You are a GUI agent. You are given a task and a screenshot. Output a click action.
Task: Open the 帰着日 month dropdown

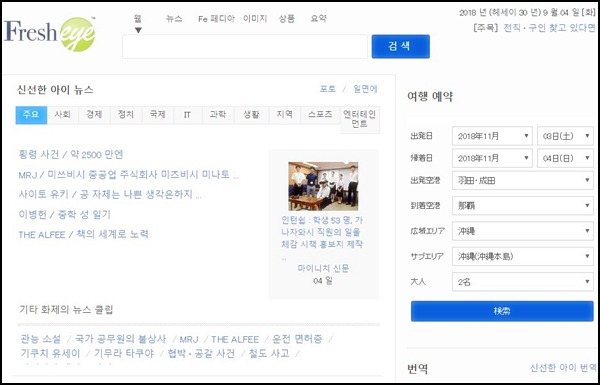tap(492, 158)
